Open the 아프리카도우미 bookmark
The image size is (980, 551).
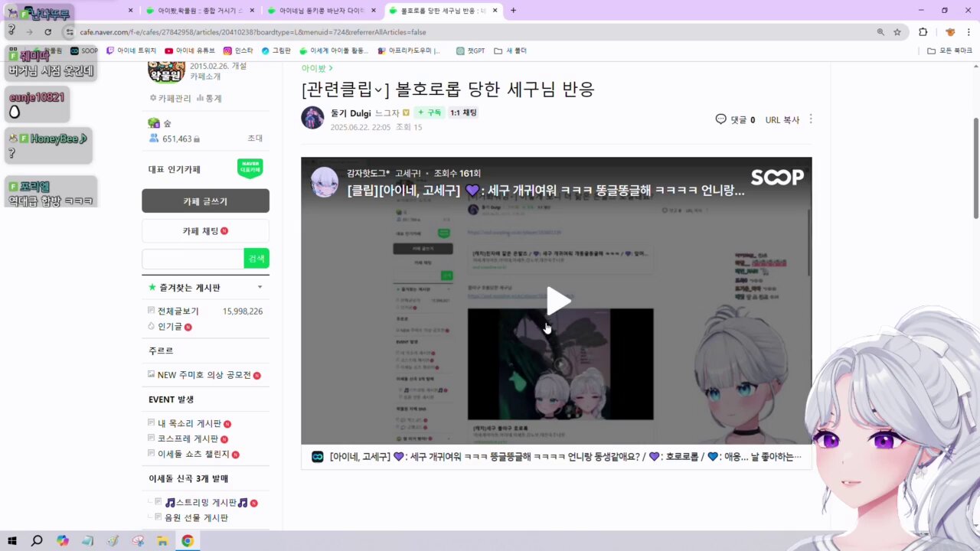409,51
